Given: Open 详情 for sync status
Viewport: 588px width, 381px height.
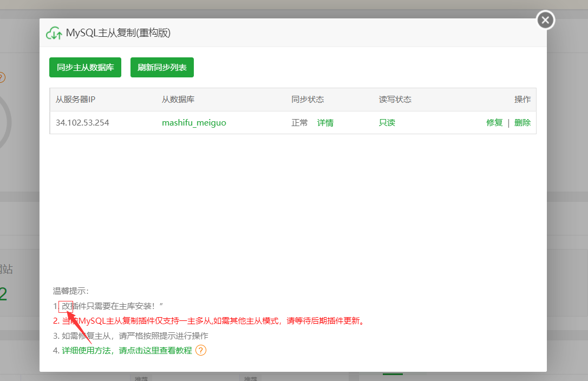Looking at the screenshot, I should [x=325, y=123].
